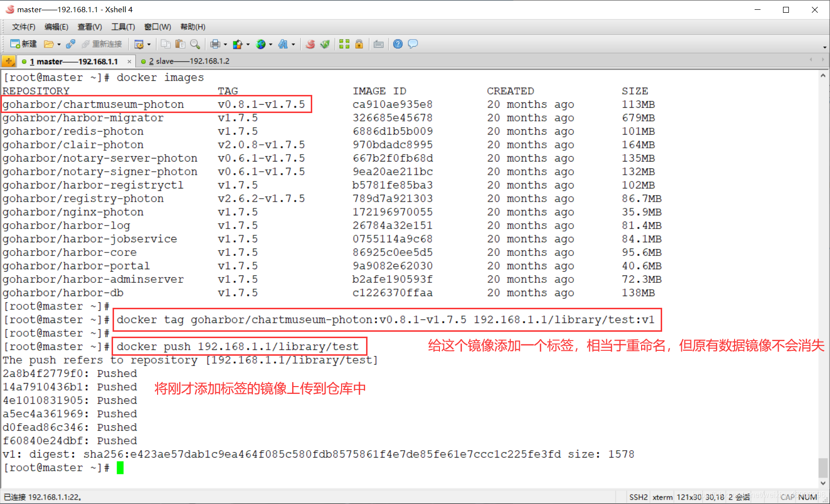Click the globe encoding icon
Screen dimensions: 830x504
tap(261, 44)
